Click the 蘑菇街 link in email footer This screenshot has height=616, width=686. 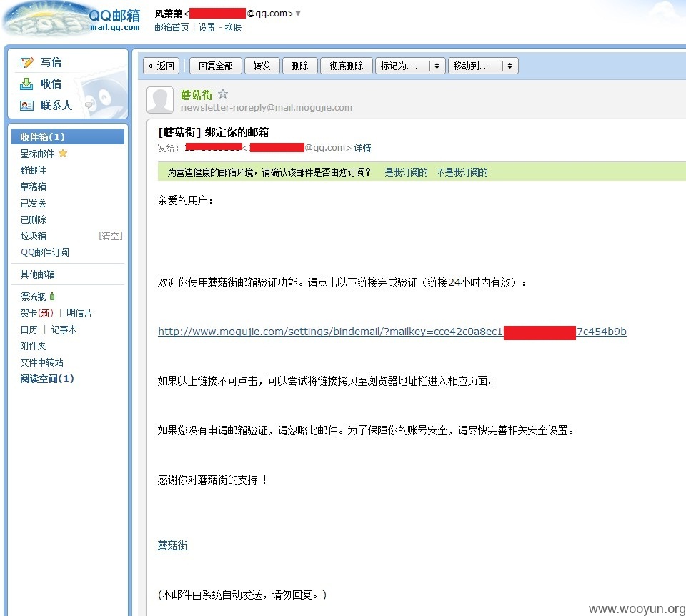click(x=173, y=545)
